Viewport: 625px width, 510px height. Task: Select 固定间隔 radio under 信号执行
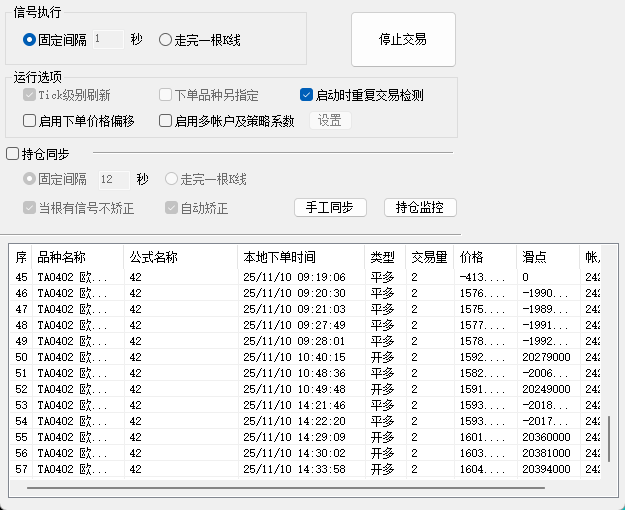click(x=30, y=40)
